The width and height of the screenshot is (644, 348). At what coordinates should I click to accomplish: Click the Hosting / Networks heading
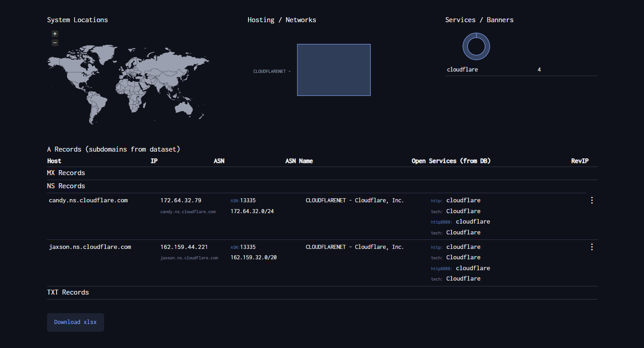[x=282, y=20]
